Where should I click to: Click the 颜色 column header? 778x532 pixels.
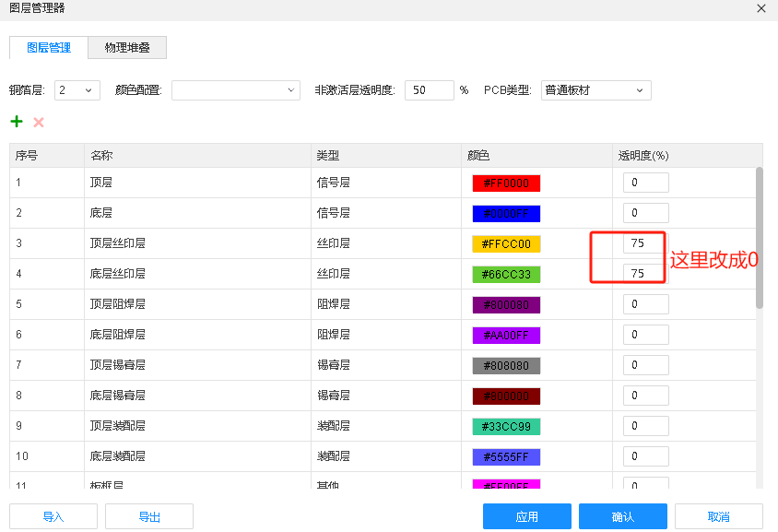tap(536, 155)
